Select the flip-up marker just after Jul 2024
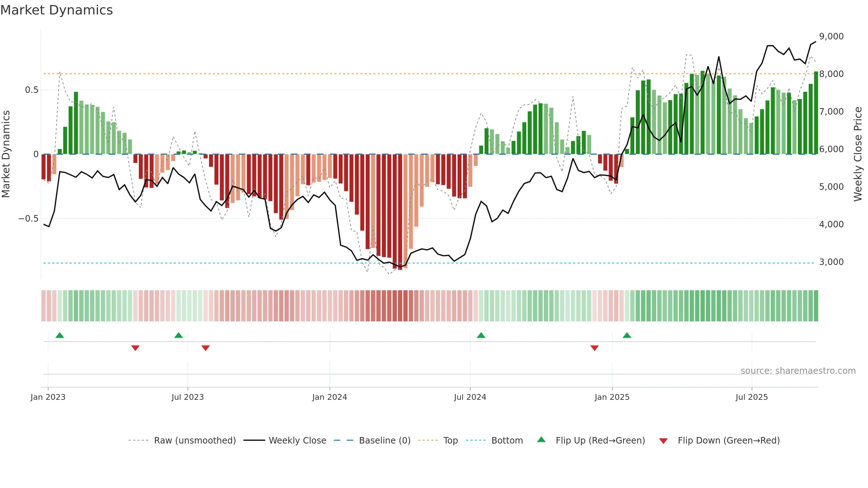Image resolution: width=868 pixels, height=488 pixels. (x=481, y=335)
